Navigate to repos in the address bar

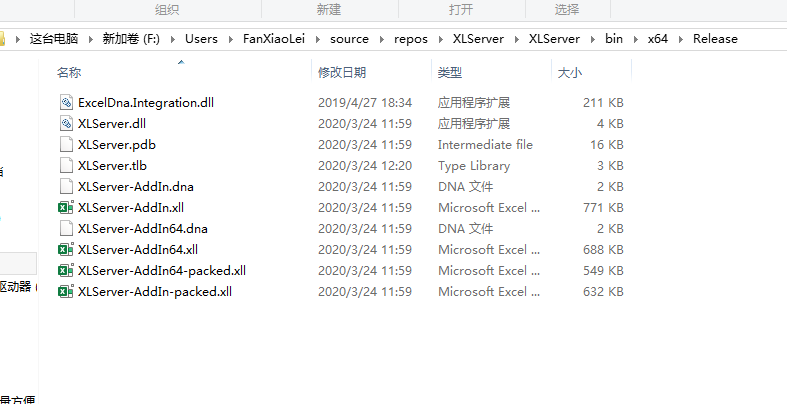pos(411,39)
